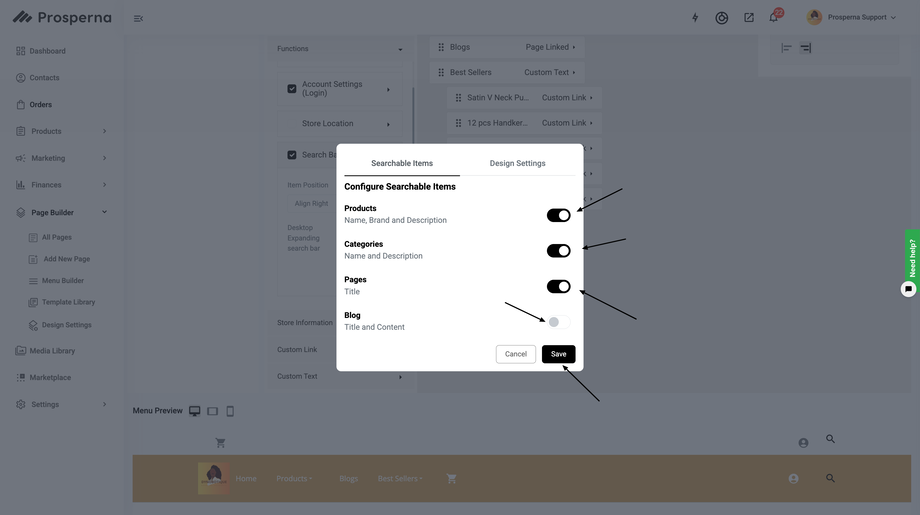The height and width of the screenshot is (515, 920).
Task: Expand Settings in sidebar
Action: [104, 404]
